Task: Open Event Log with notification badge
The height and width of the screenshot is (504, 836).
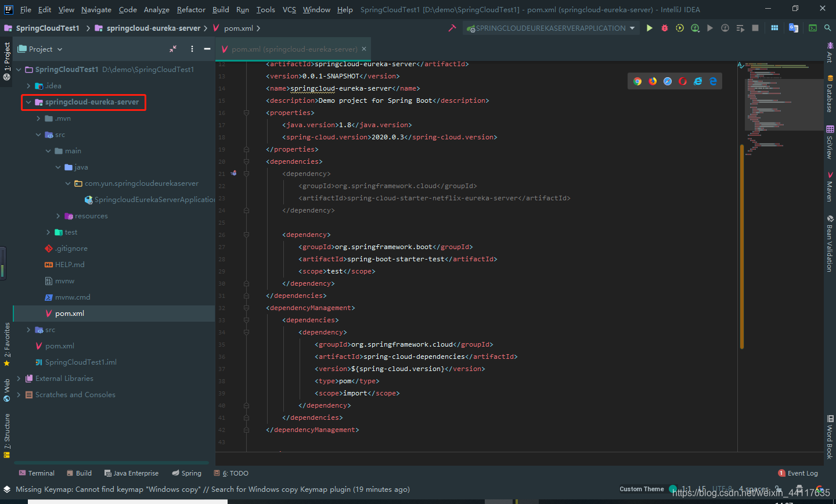Action: click(x=798, y=473)
